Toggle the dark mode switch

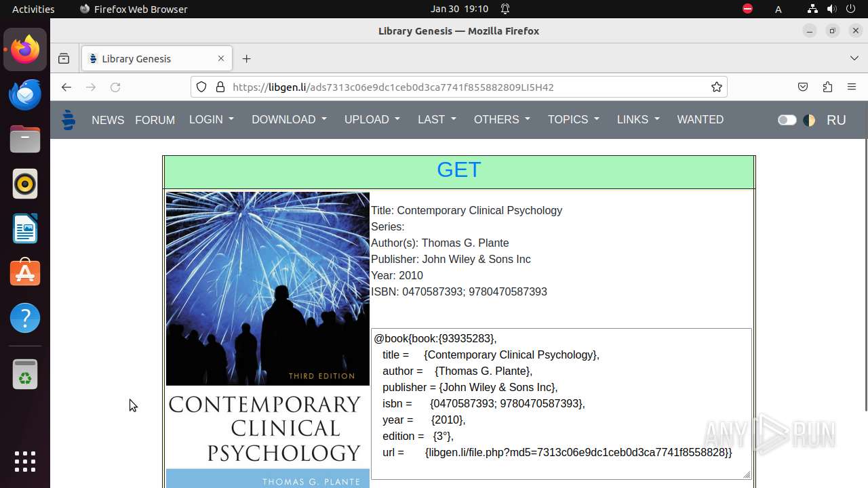pos(787,120)
